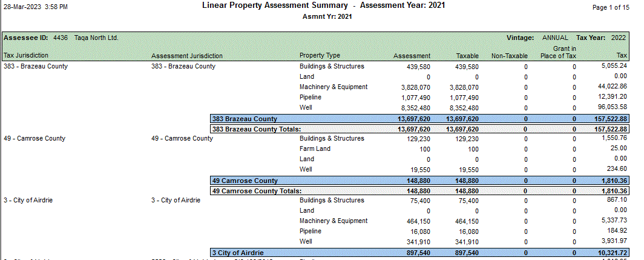Click the Property Type column header
This screenshot has width=644, height=260.
pos(320,56)
